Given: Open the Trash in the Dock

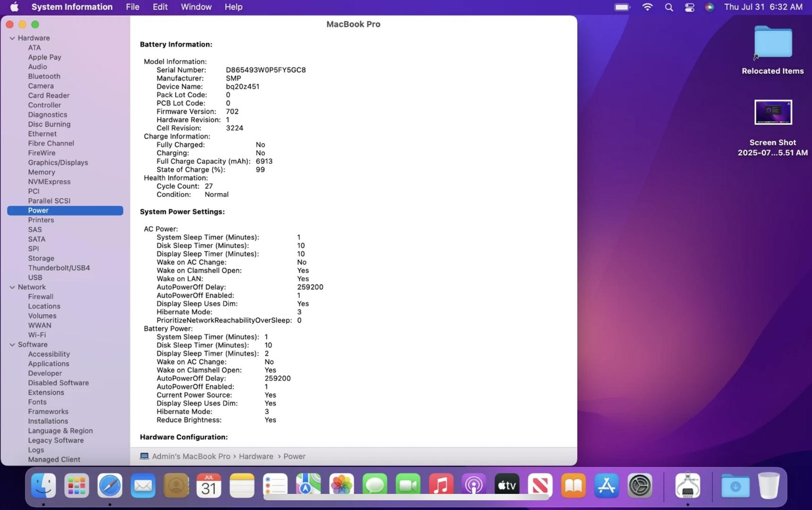Looking at the screenshot, I should click(769, 485).
